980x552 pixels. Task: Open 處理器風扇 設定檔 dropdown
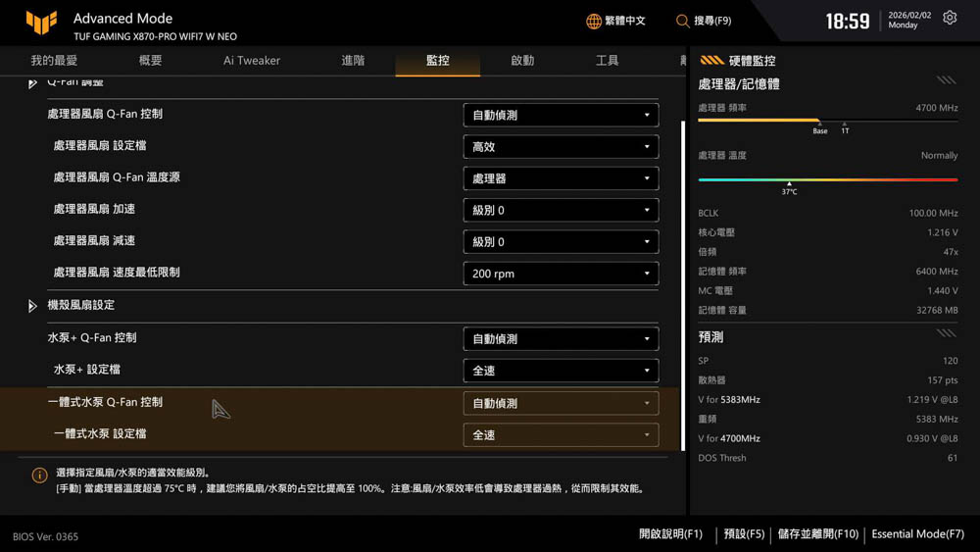[x=560, y=147]
